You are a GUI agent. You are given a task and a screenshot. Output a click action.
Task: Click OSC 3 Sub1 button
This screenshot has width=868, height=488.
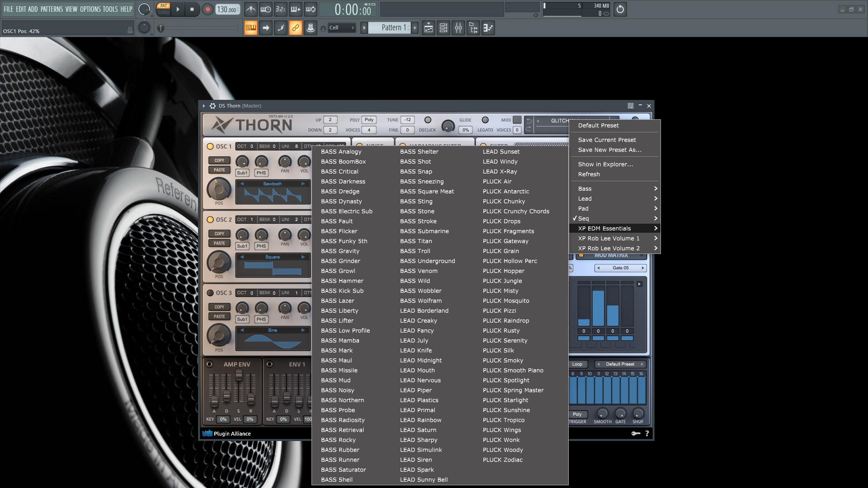[242, 319]
